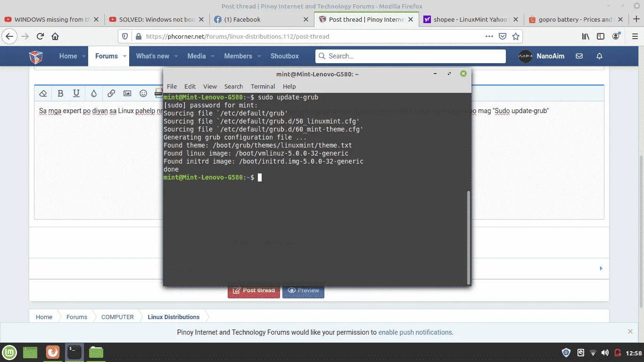This screenshot has height=362, width=644.
Task: Click update manager shield tray icon
Action: [x=567, y=353]
